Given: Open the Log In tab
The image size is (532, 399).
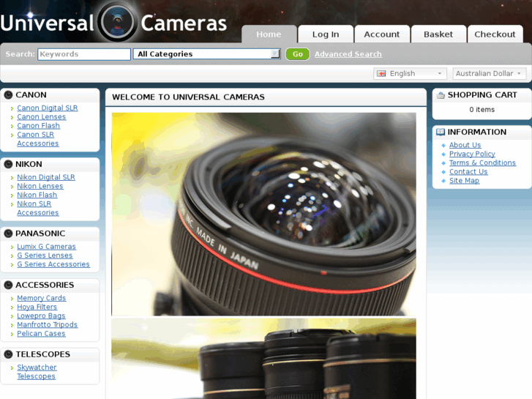Looking at the screenshot, I should [326, 34].
